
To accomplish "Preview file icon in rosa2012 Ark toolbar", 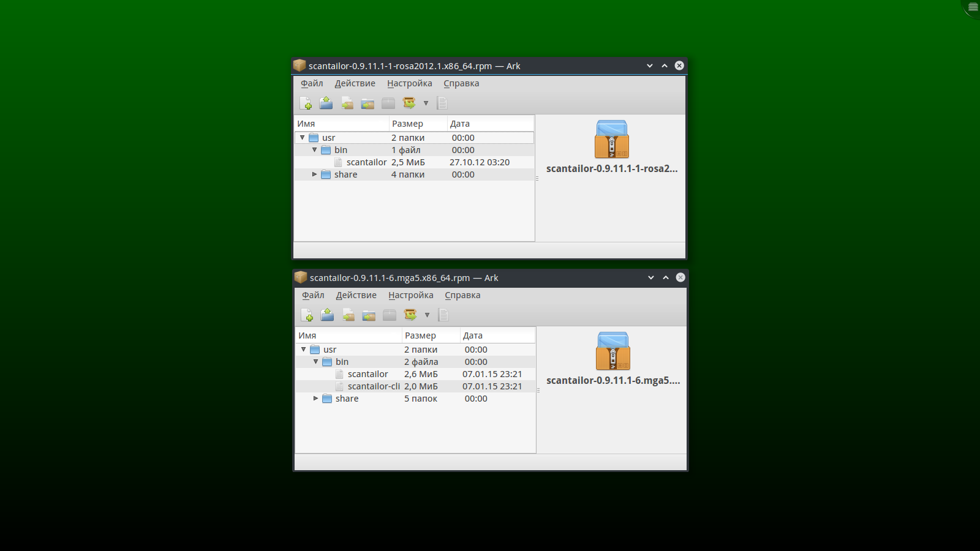I will pos(442,103).
